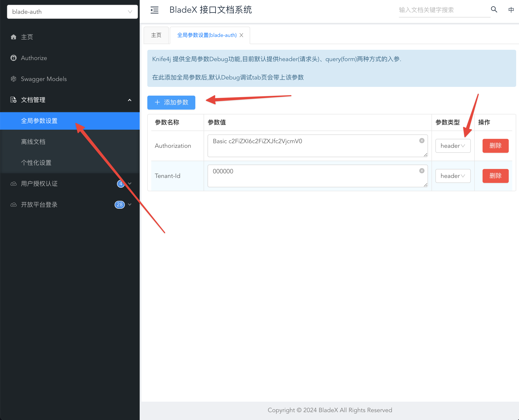
Task: Collapse the 文档管理 menu section
Action: [x=130, y=100]
